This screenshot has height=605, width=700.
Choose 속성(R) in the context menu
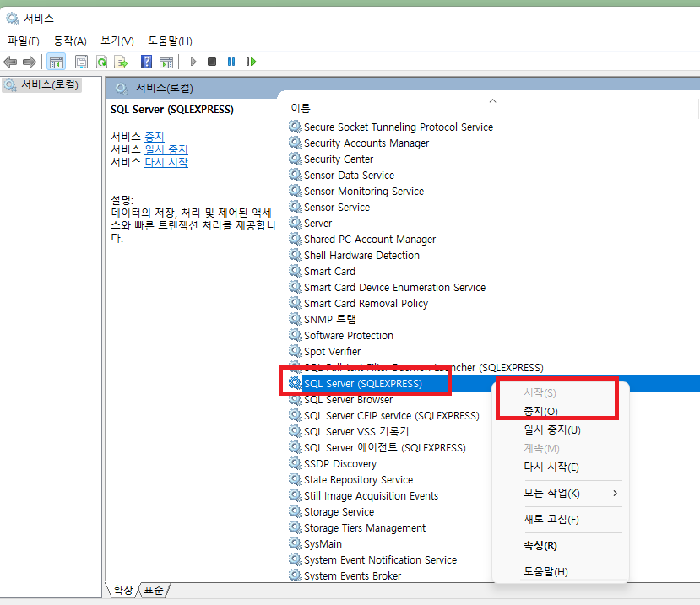540,545
